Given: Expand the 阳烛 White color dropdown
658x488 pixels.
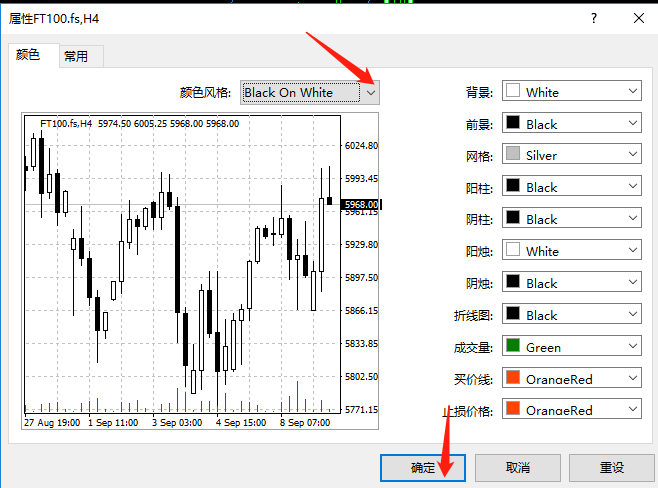Looking at the screenshot, I should coord(572,251).
